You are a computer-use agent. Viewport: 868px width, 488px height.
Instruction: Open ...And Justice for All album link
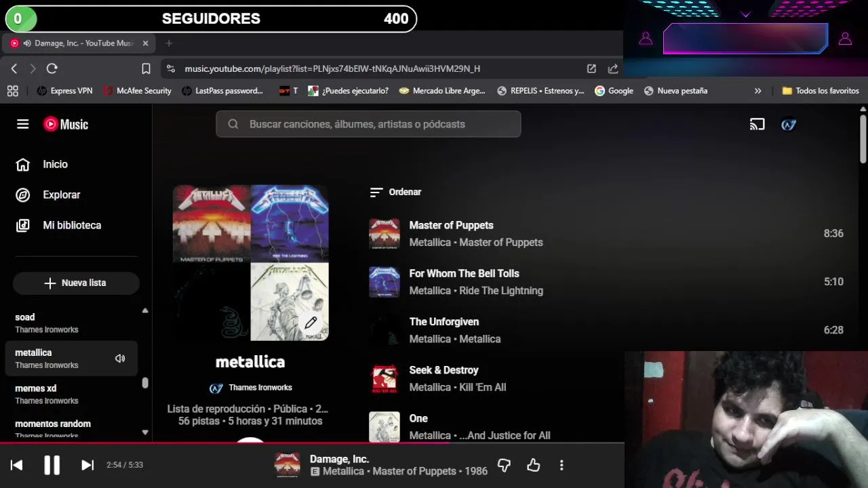pyautogui.click(x=505, y=436)
